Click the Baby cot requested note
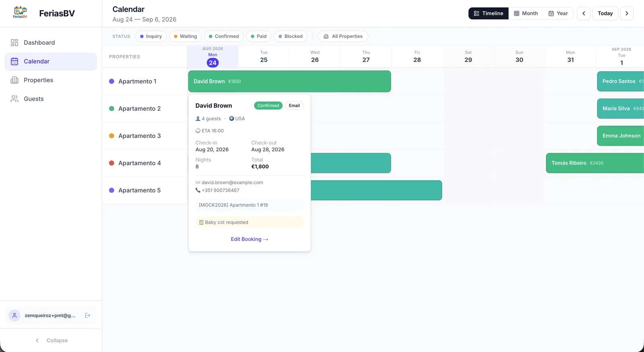 (250, 222)
